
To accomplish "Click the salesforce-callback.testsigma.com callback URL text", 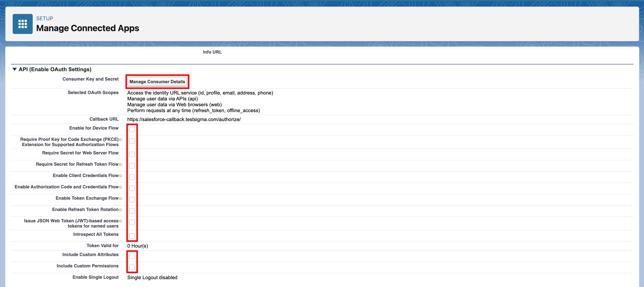I will coord(184,119).
